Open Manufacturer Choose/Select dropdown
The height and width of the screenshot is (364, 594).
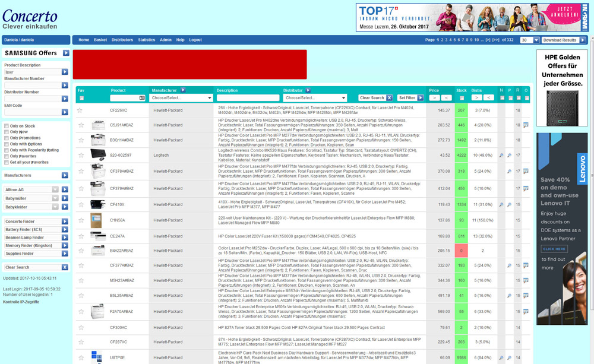[x=181, y=98]
